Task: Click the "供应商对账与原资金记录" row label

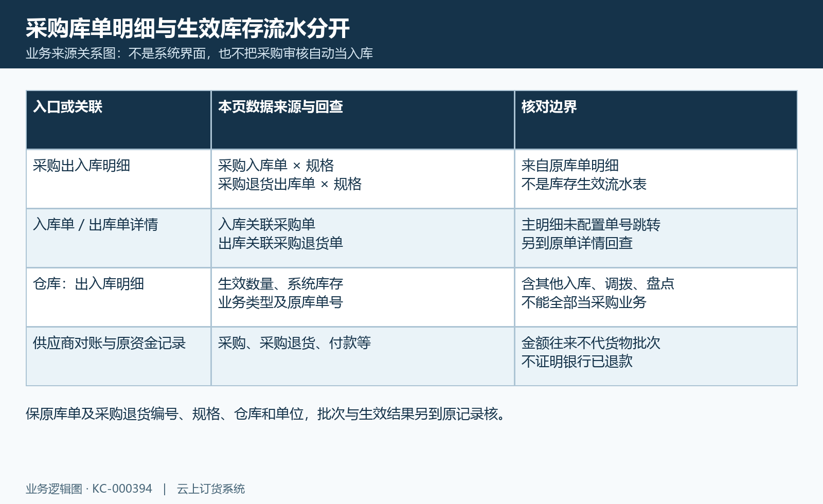Action: [x=110, y=343]
